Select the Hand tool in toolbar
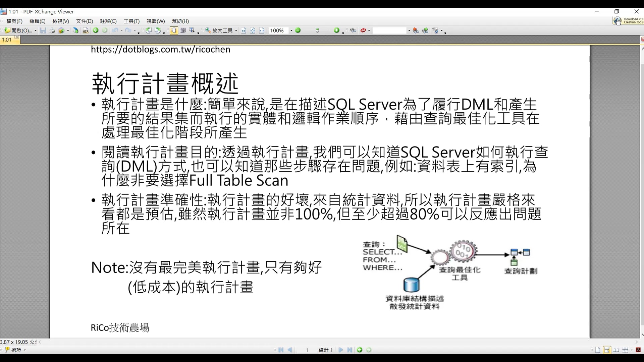This screenshot has width=644, height=362. click(x=173, y=31)
